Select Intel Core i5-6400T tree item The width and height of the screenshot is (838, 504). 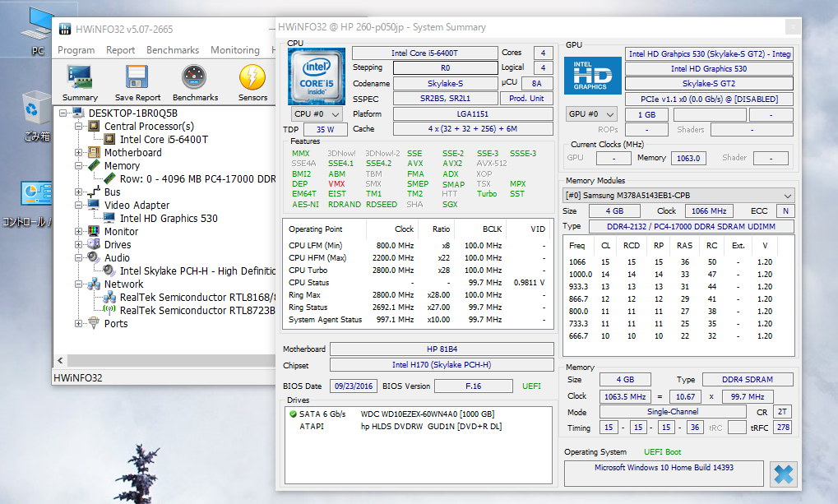pos(164,139)
